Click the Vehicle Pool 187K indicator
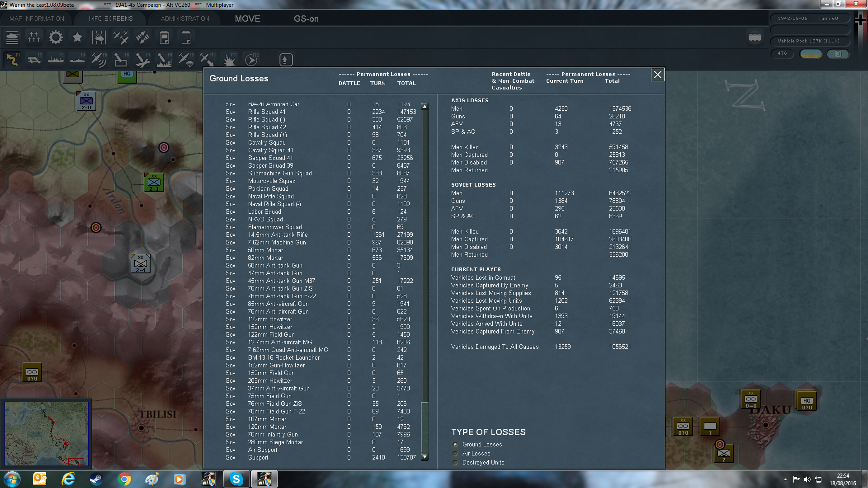 (x=811, y=41)
